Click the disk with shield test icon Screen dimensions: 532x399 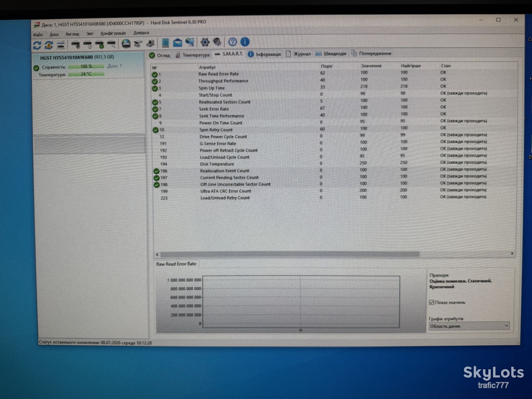point(75,44)
